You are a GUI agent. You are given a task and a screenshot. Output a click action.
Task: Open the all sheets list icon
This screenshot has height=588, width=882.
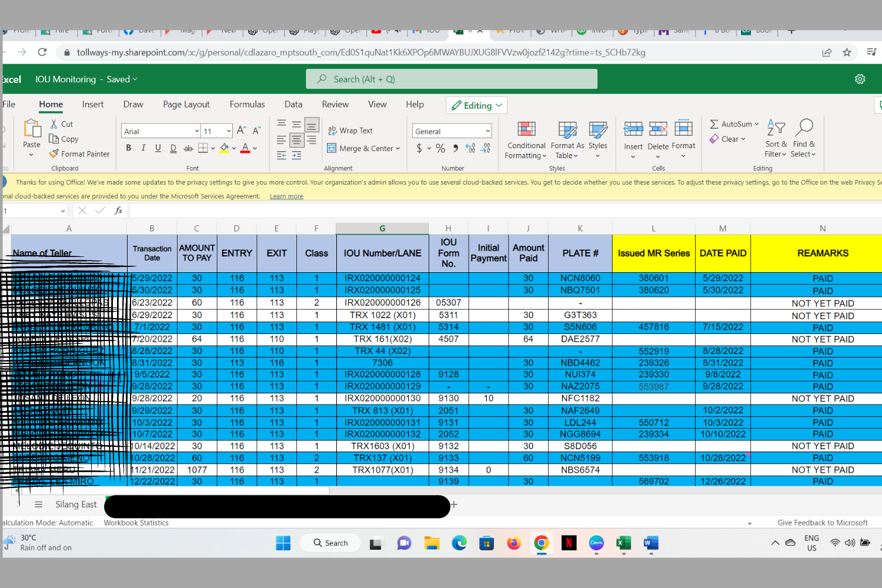(39, 505)
